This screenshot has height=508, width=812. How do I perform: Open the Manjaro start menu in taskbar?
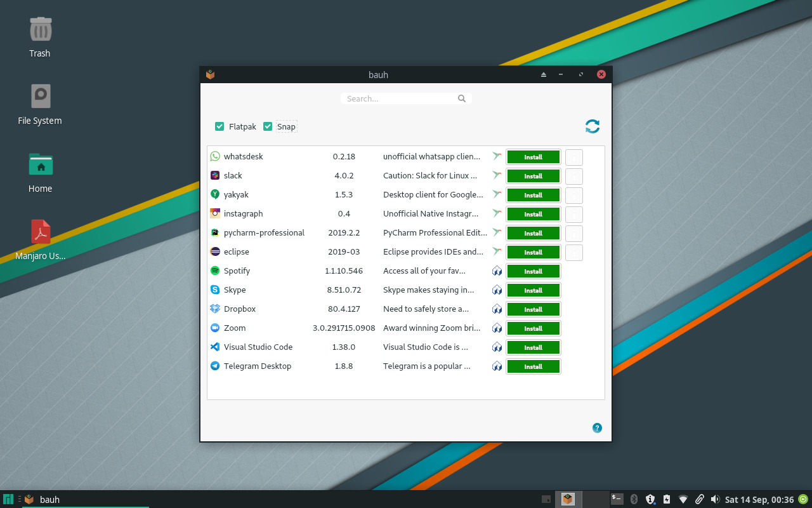(x=8, y=499)
